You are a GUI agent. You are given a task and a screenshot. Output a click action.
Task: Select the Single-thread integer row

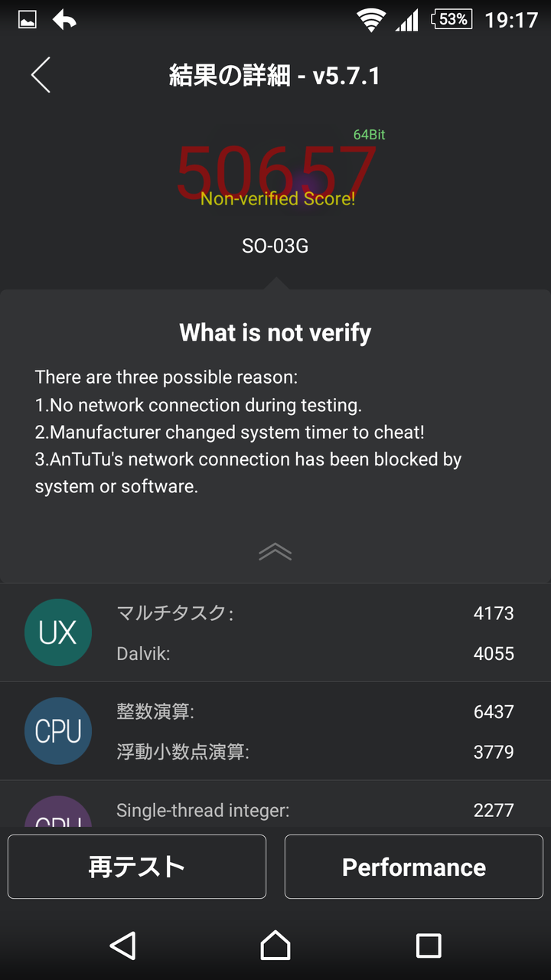(x=315, y=810)
